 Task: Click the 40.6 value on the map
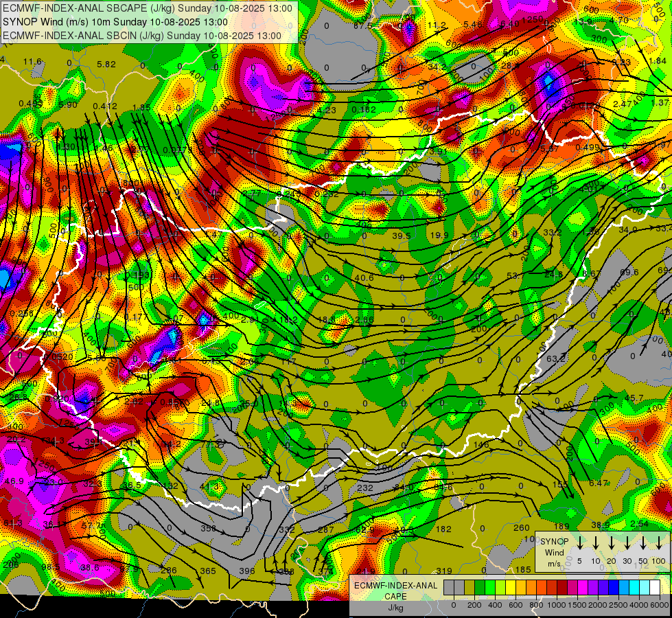pos(364,277)
